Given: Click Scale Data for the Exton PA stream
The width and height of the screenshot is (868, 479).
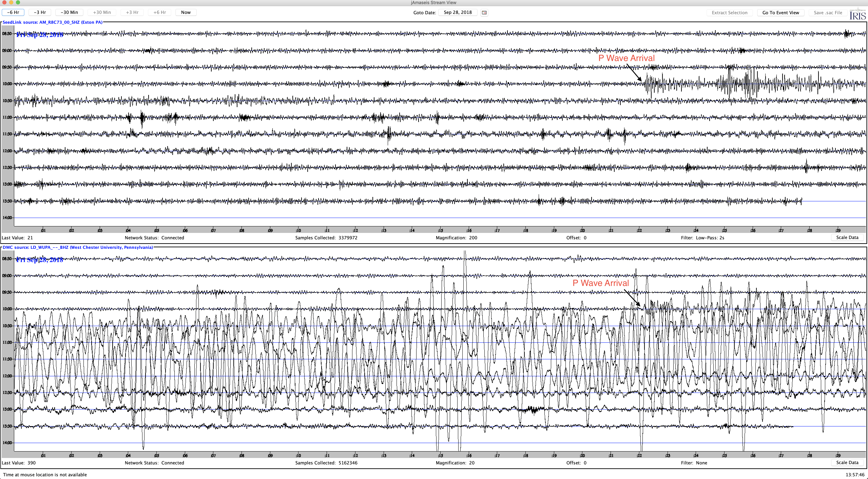Looking at the screenshot, I should click(847, 237).
